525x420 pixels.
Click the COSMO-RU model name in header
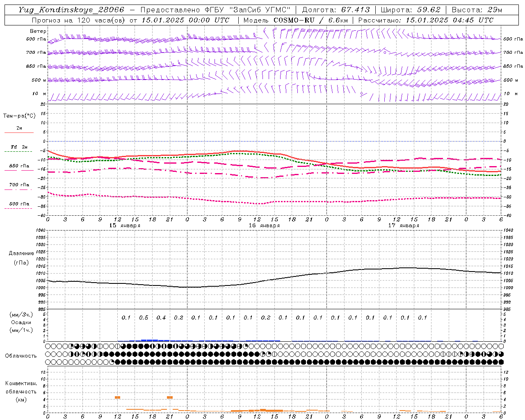pyautogui.click(x=294, y=20)
